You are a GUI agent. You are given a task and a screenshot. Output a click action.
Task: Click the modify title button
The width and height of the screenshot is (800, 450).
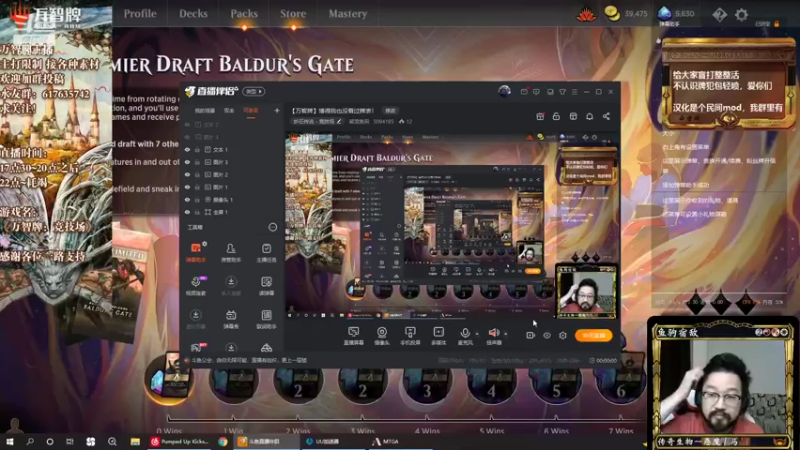point(390,111)
